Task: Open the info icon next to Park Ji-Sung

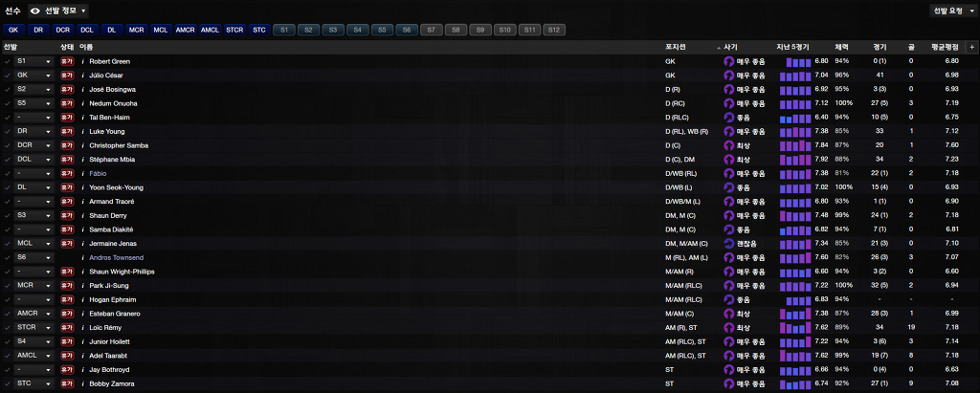Action: [83, 285]
